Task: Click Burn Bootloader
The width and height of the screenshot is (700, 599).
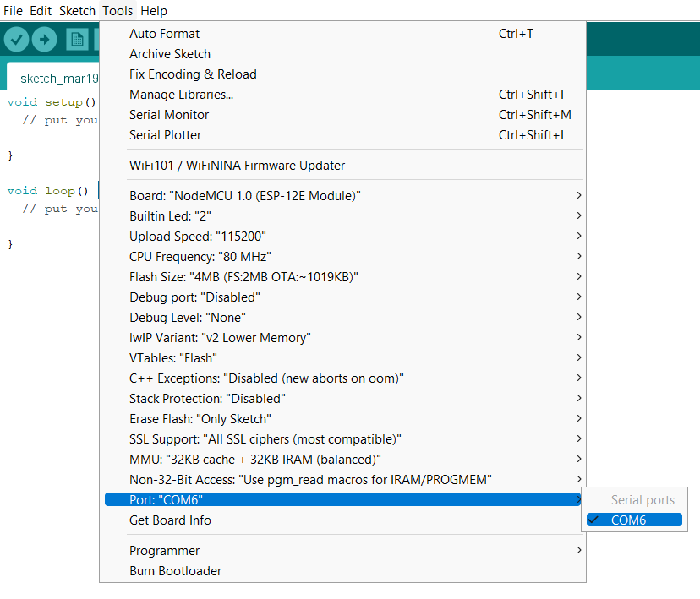Action: tap(175, 571)
